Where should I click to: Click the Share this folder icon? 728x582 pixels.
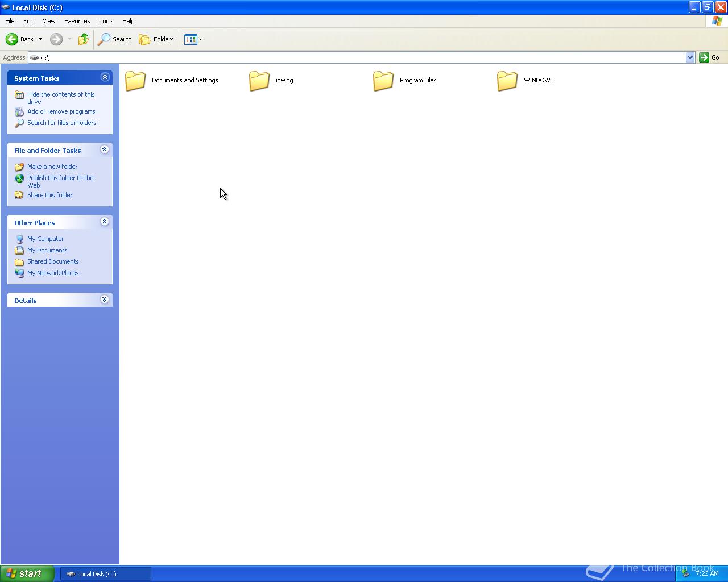pyautogui.click(x=19, y=196)
